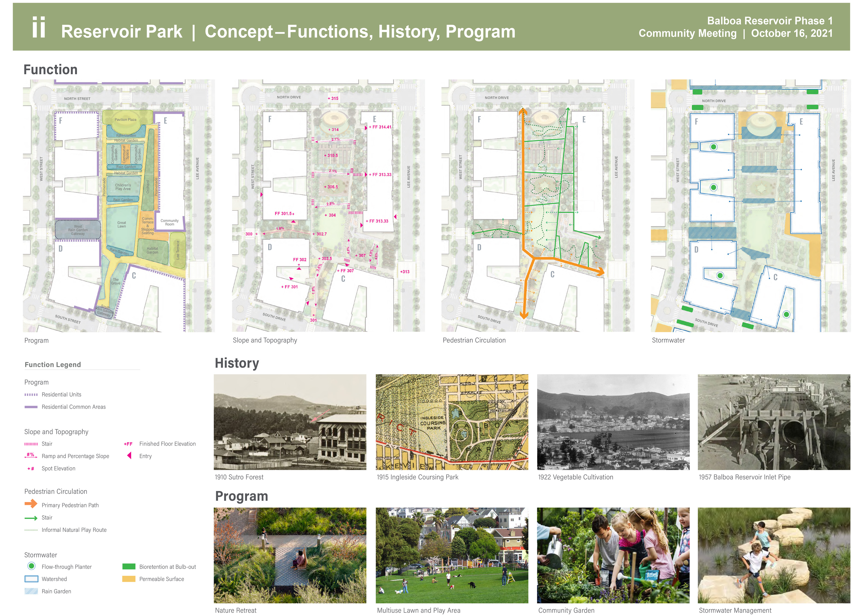Click the pink Stair hatch legend icon

pos(31,444)
